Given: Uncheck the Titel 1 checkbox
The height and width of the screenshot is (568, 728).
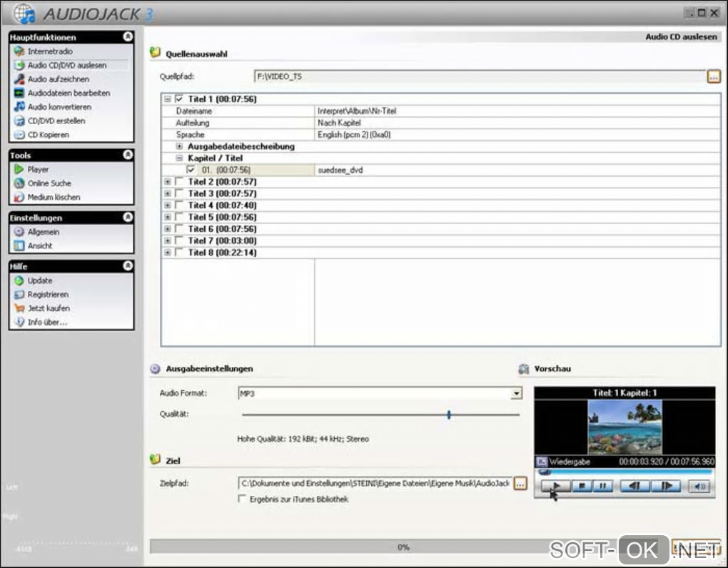Looking at the screenshot, I should [x=179, y=99].
